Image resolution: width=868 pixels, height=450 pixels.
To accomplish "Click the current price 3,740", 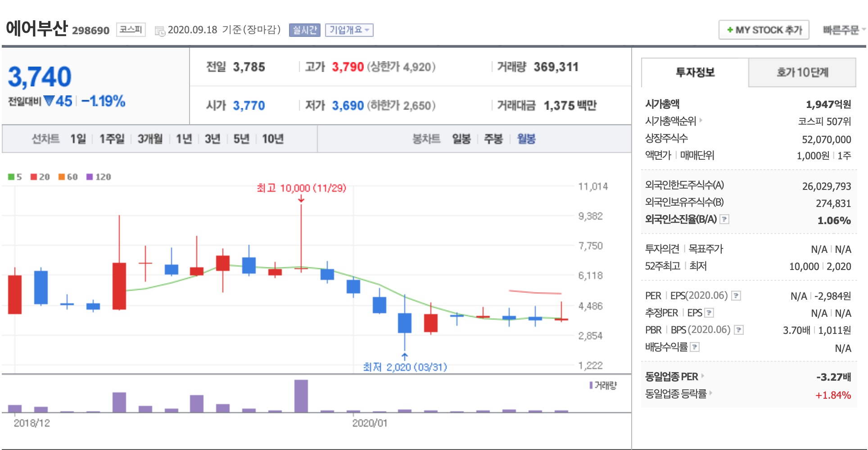I will pos(40,77).
